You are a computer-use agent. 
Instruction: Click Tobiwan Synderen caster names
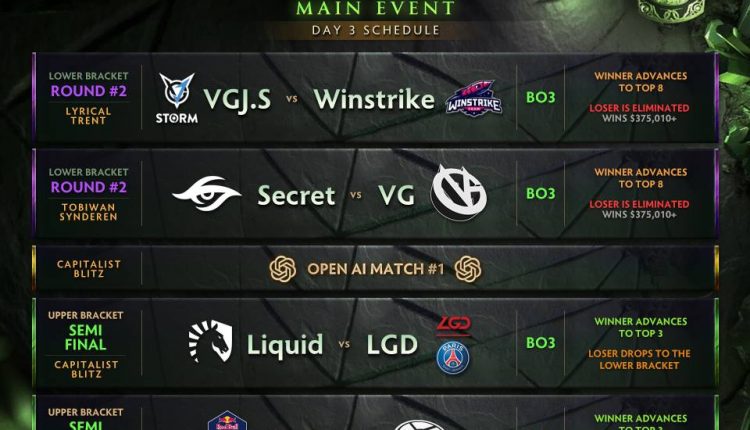88,212
